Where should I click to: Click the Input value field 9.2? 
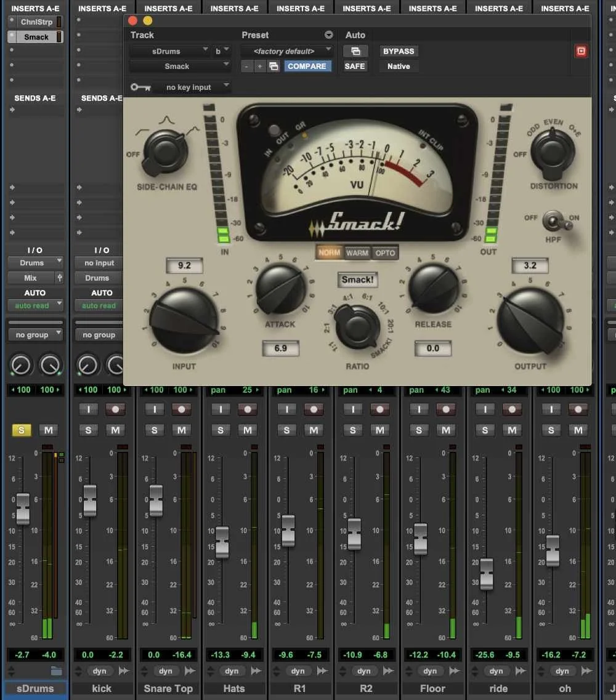coord(184,265)
